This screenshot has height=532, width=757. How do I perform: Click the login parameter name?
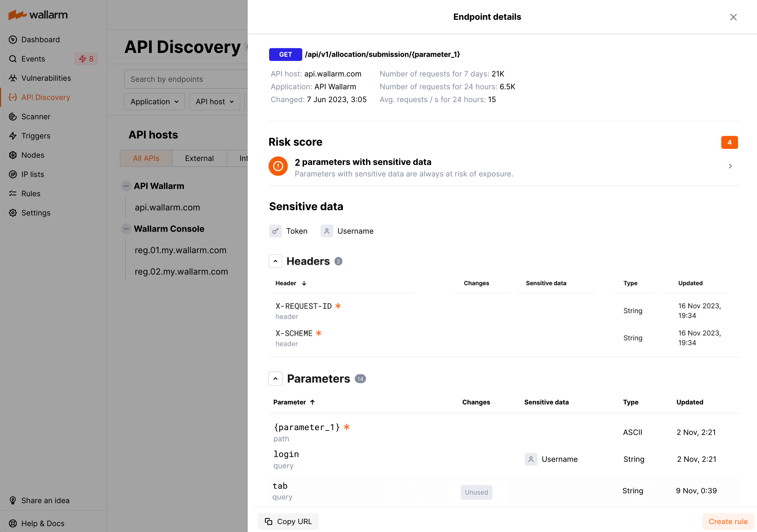coord(286,454)
